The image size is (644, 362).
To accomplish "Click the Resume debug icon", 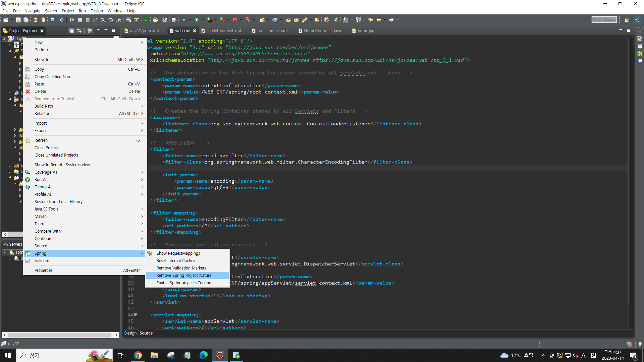I will click(x=72, y=20).
